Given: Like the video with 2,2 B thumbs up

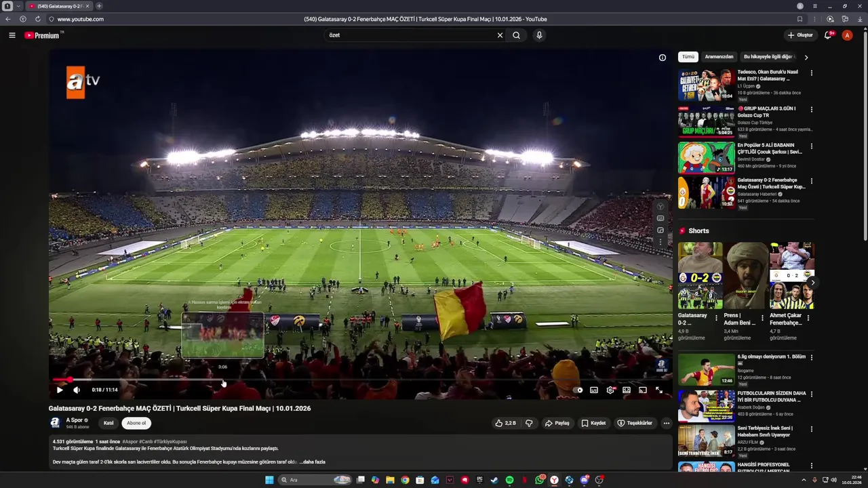Looking at the screenshot, I should pos(505,423).
